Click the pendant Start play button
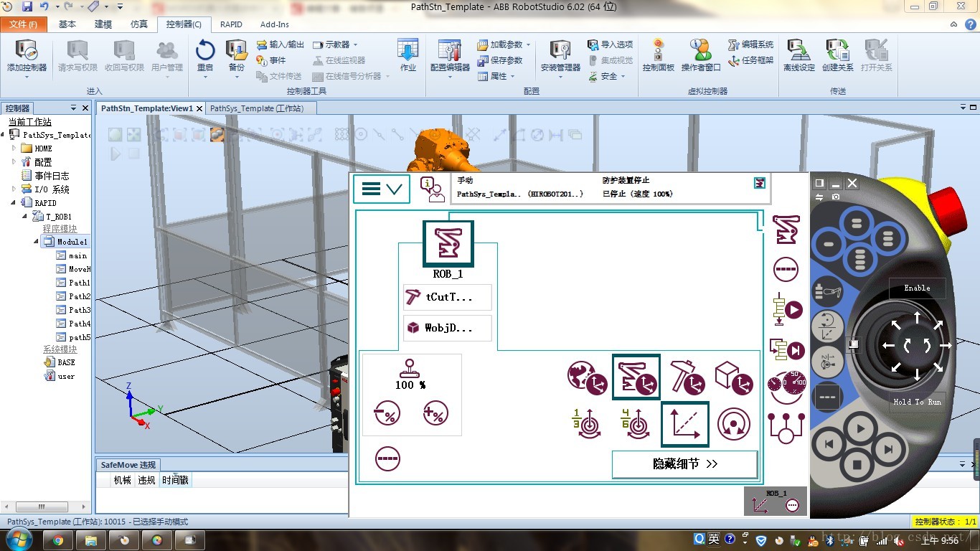980x551 pixels. [x=860, y=430]
